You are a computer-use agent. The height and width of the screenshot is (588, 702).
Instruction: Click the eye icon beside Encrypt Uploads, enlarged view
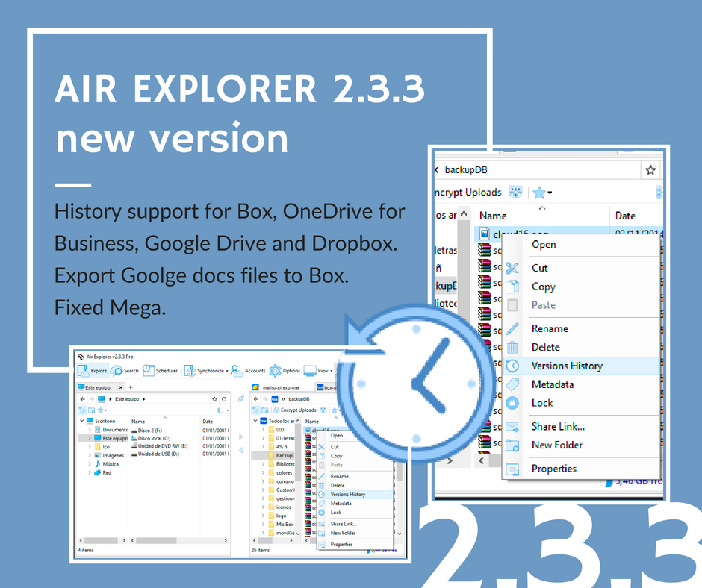tap(515, 193)
